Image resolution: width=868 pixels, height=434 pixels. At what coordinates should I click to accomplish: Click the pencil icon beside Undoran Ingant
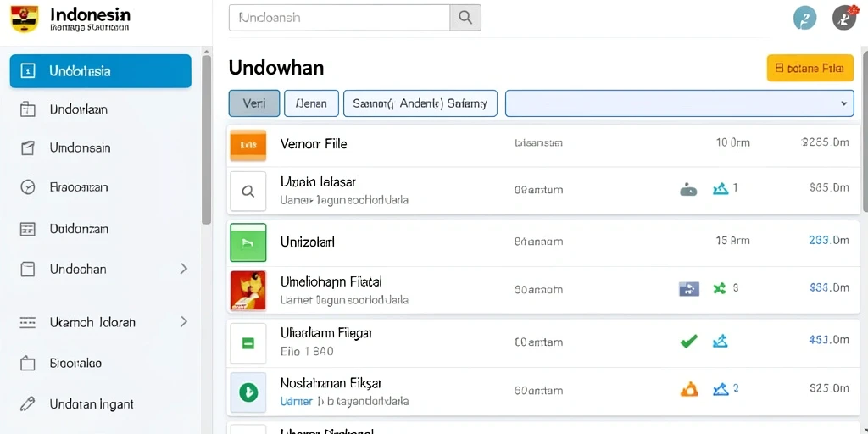[x=28, y=404]
